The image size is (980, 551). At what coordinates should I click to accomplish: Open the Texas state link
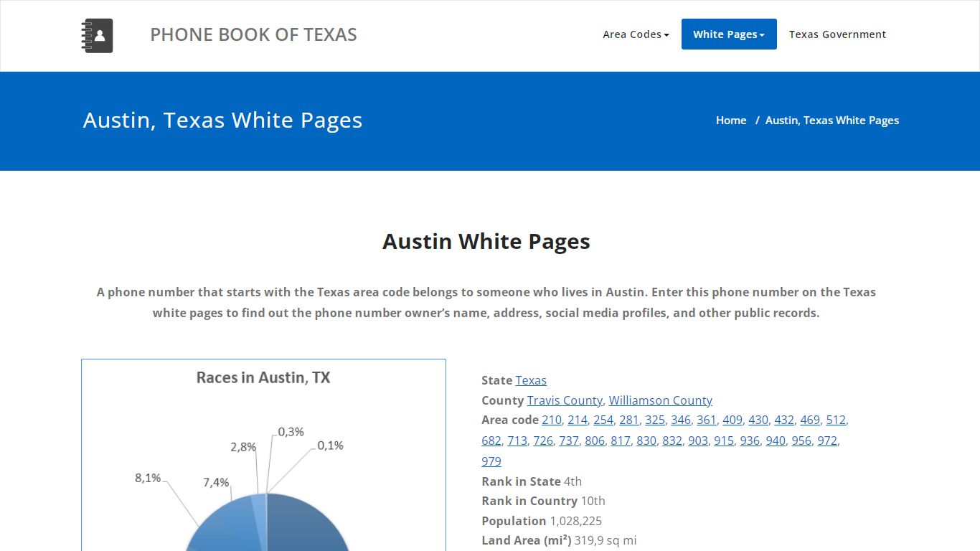pyautogui.click(x=531, y=380)
